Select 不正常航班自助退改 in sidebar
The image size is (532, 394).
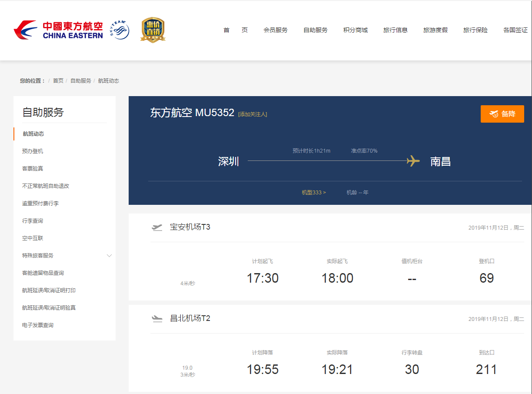(x=46, y=186)
